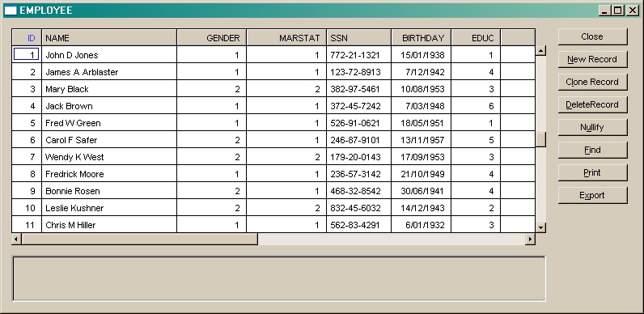Click the Nullify button
This screenshot has width=644, height=314.
(x=592, y=127)
